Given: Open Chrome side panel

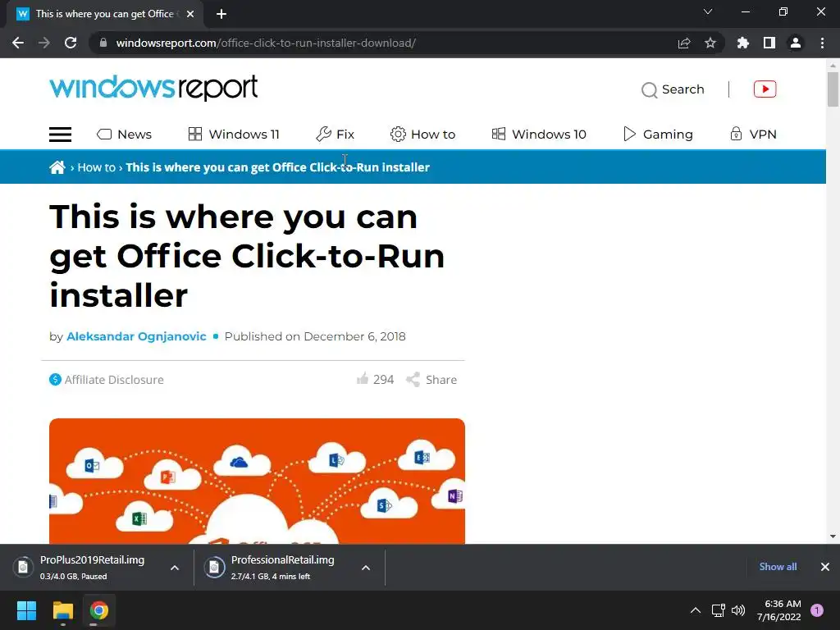Looking at the screenshot, I should tap(769, 43).
